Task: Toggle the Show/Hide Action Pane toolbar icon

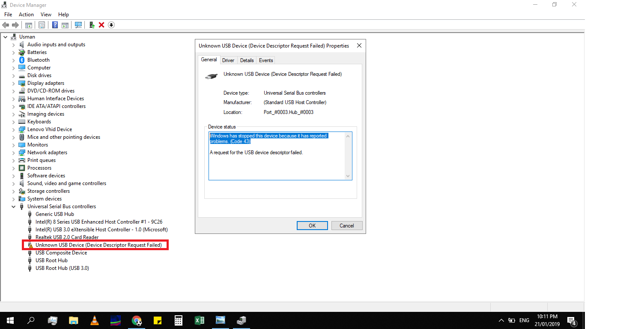Action: point(65,25)
